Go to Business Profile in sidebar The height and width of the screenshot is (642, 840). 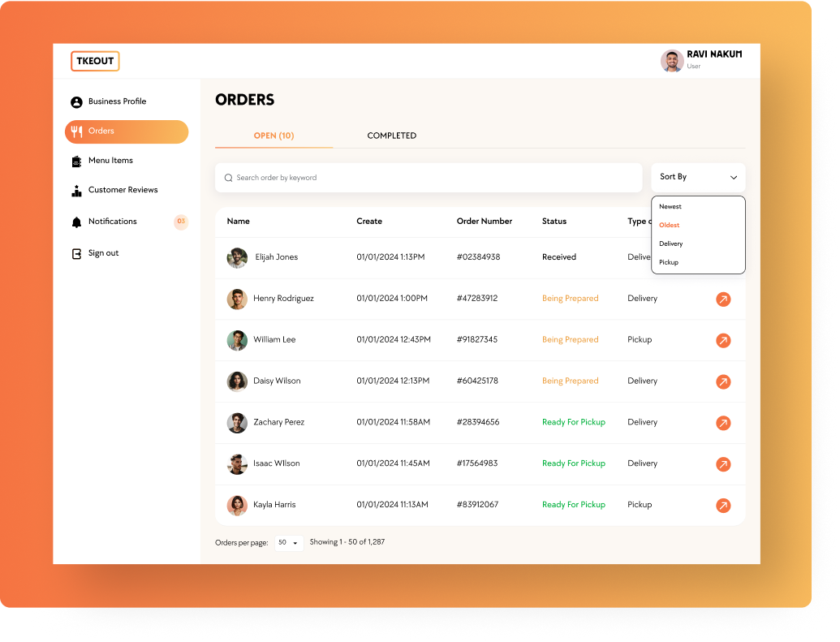point(117,101)
